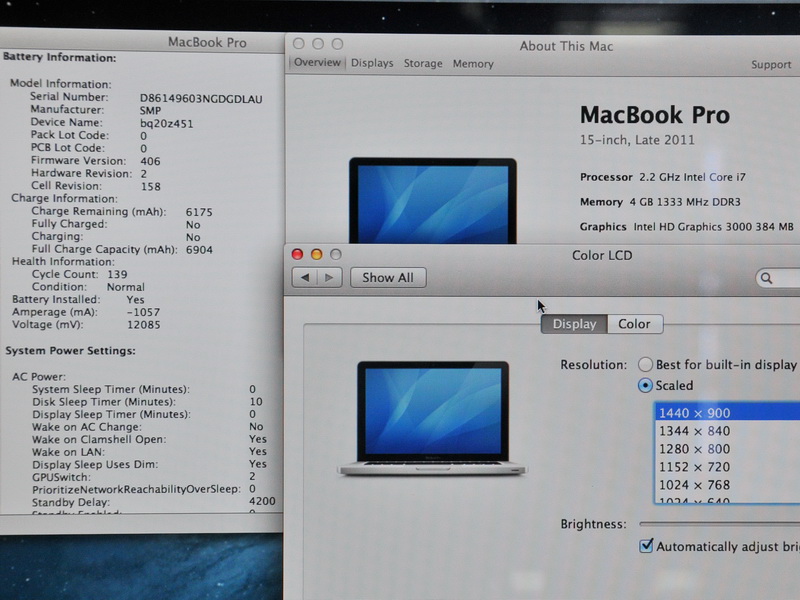Open Support link in About This Mac

771,65
